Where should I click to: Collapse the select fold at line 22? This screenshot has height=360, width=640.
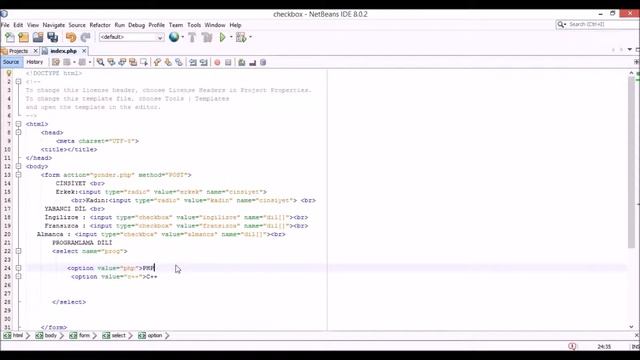(18, 251)
